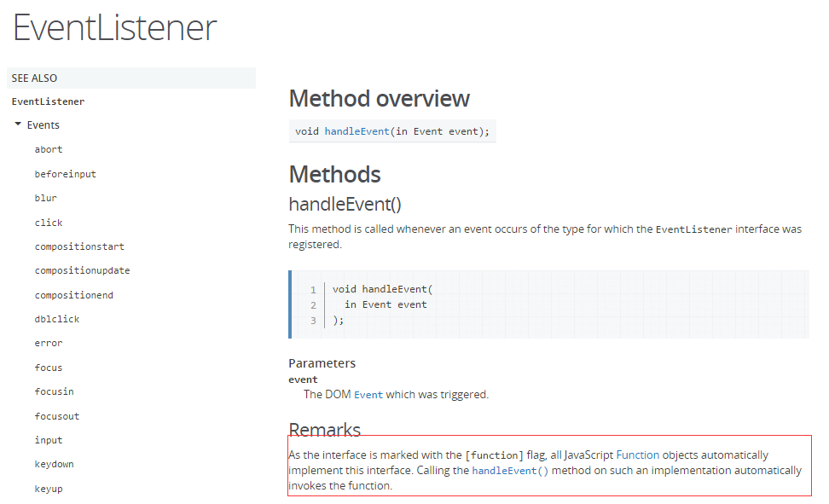Collapse the Events tree arrow
The width and height of the screenshot is (829, 504).
point(18,125)
